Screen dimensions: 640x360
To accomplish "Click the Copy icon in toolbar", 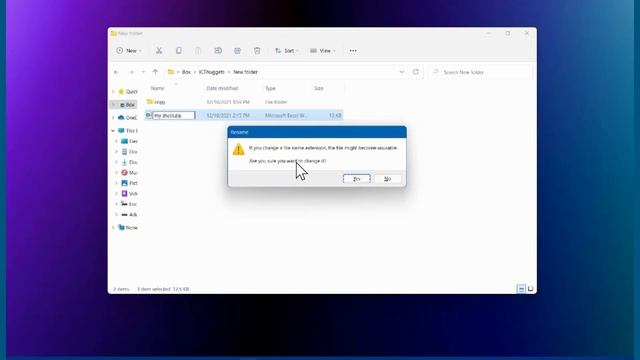I will pyautogui.click(x=179, y=51).
